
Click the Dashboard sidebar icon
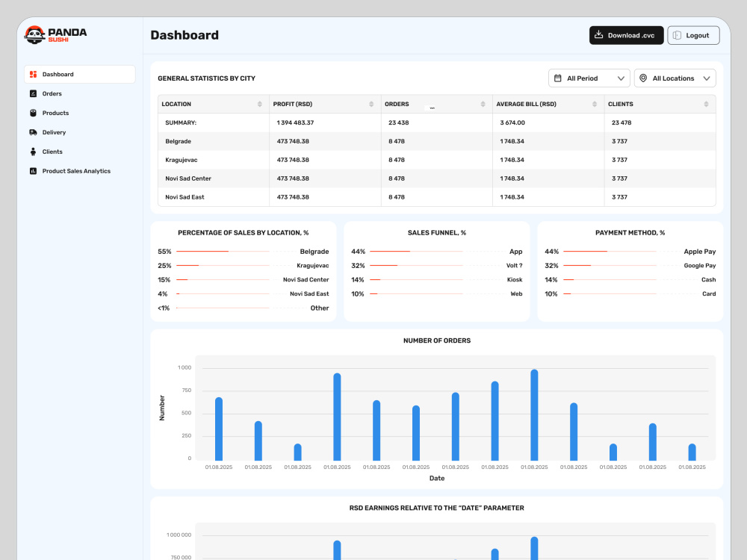point(33,74)
